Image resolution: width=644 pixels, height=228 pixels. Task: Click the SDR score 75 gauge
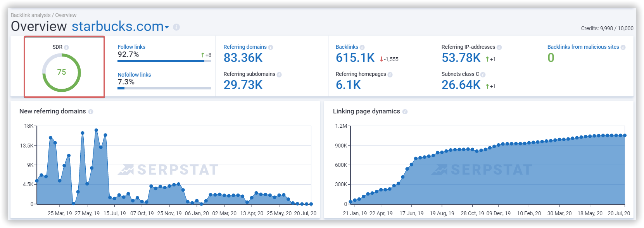coord(61,72)
